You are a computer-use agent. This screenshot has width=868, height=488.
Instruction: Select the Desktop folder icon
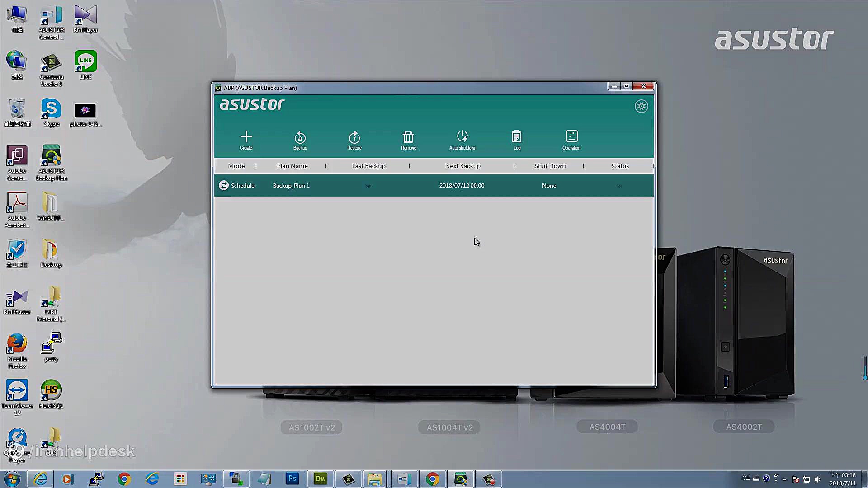point(51,253)
